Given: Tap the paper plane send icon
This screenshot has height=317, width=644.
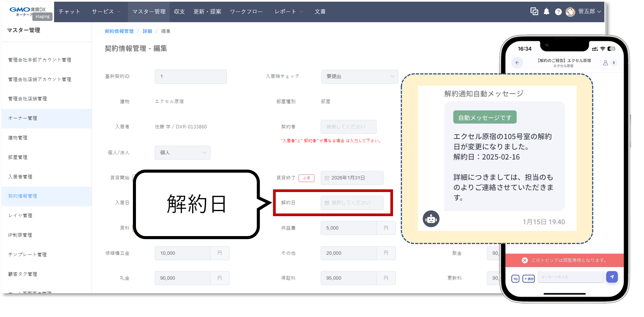Looking at the screenshot, I should tap(612, 277).
